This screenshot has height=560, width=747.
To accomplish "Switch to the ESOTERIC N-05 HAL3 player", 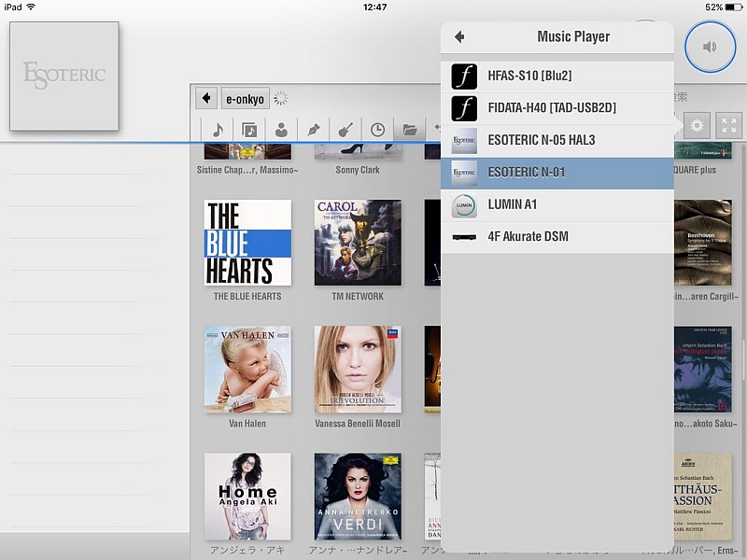I will click(557, 141).
